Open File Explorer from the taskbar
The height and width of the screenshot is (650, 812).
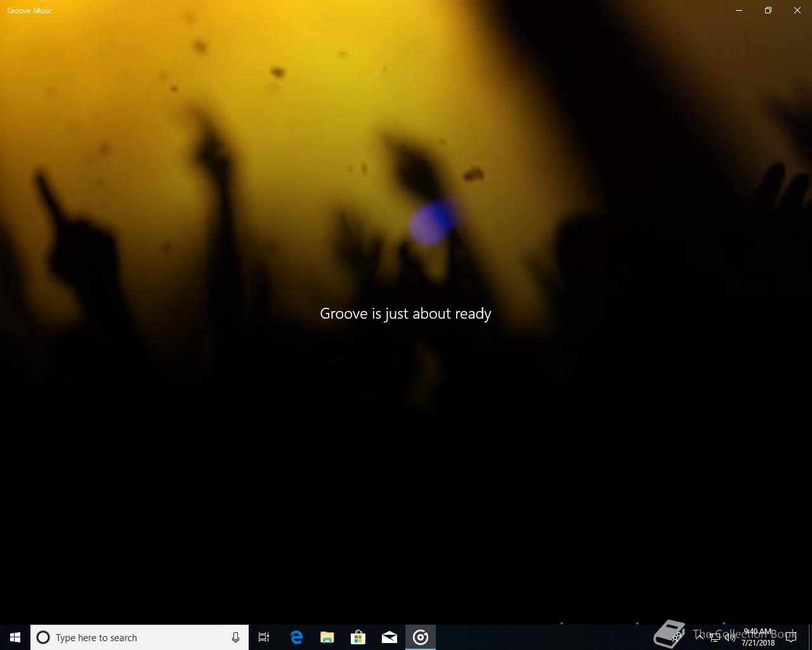[327, 637]
